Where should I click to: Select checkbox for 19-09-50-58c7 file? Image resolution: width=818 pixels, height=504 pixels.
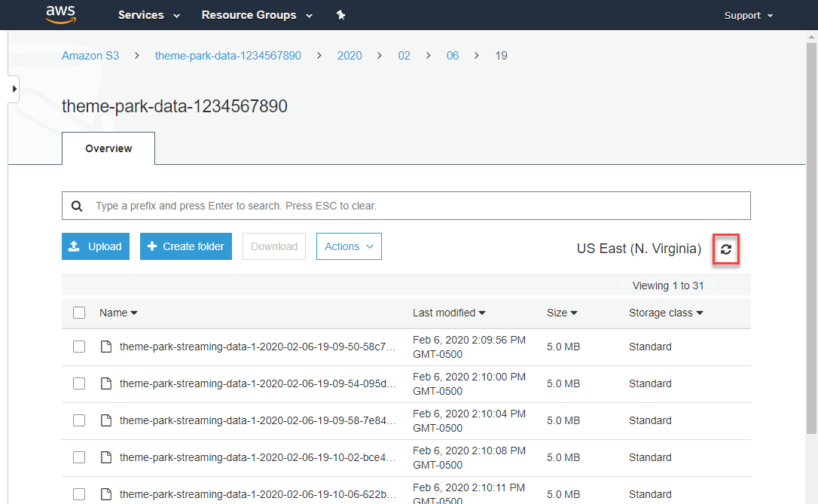coord(79,347)
